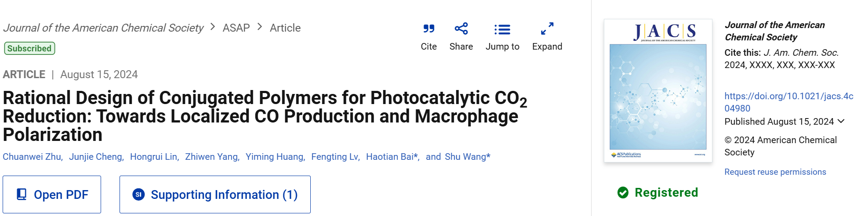Go to the ASAP breadcrumb
This screenshot has height=216, width=868.
click(x=236, y=28)
